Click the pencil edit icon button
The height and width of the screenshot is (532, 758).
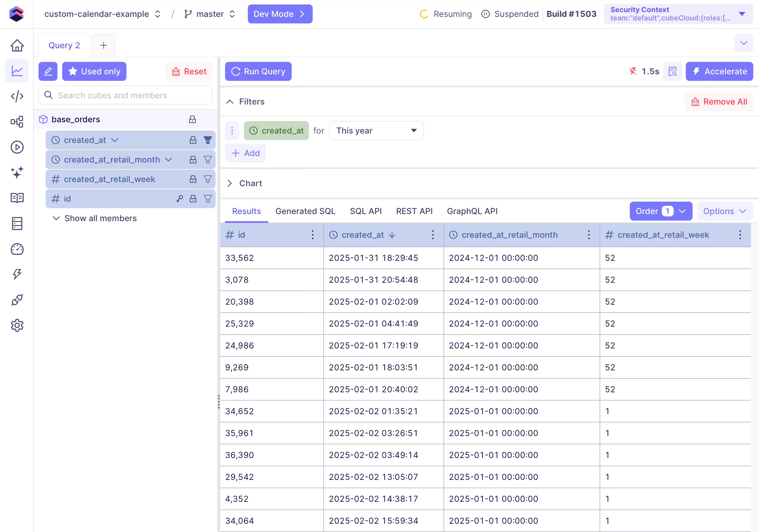(x=48, y=71)
